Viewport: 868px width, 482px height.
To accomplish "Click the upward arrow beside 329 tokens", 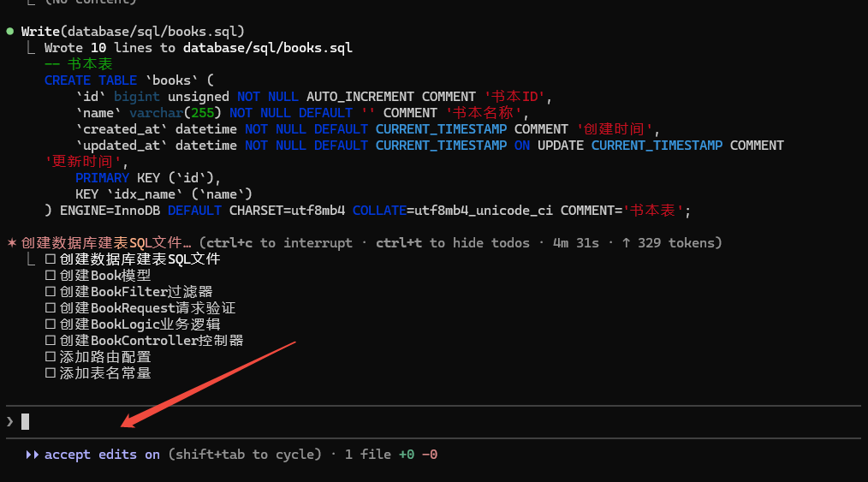I will pos(626,243).
